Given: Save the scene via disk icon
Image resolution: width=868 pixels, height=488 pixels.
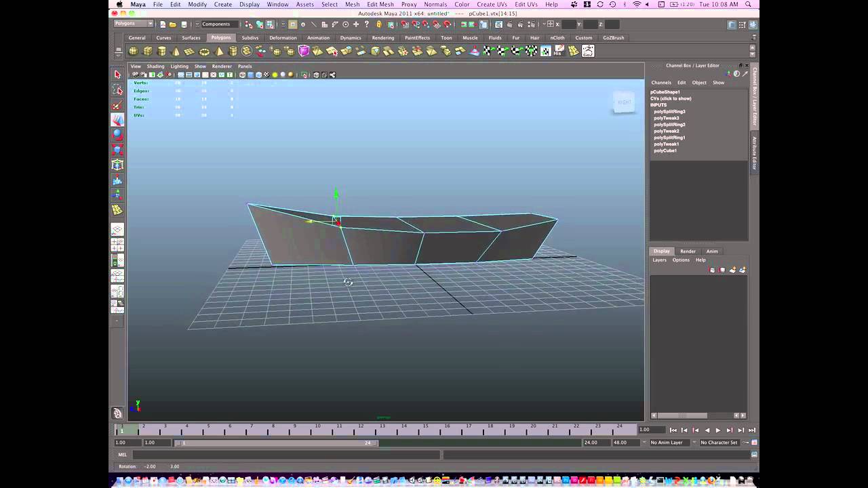Looking at the screenshot, I should (184, 24).
